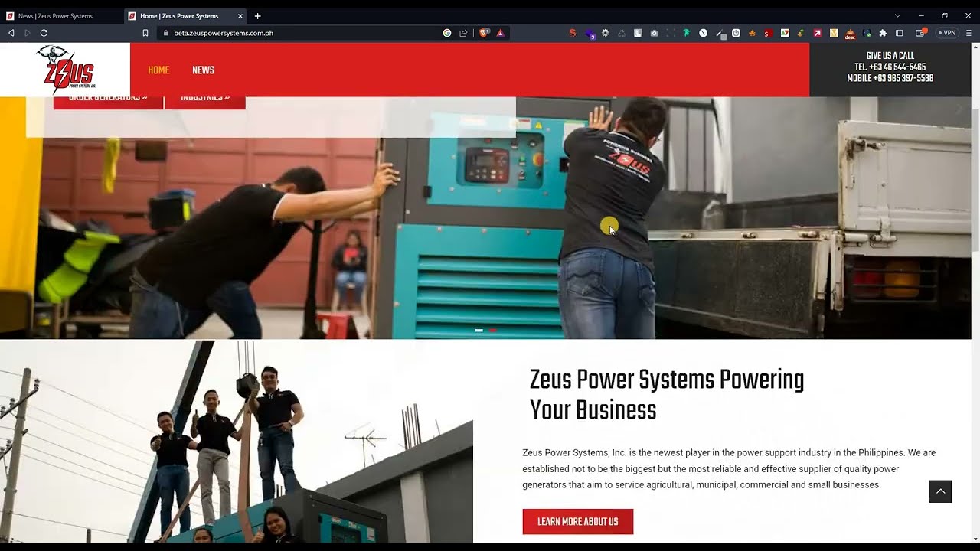980x551 pixels.
Task: Click the yellow M extension icon
Action: [x=834, y=33]
